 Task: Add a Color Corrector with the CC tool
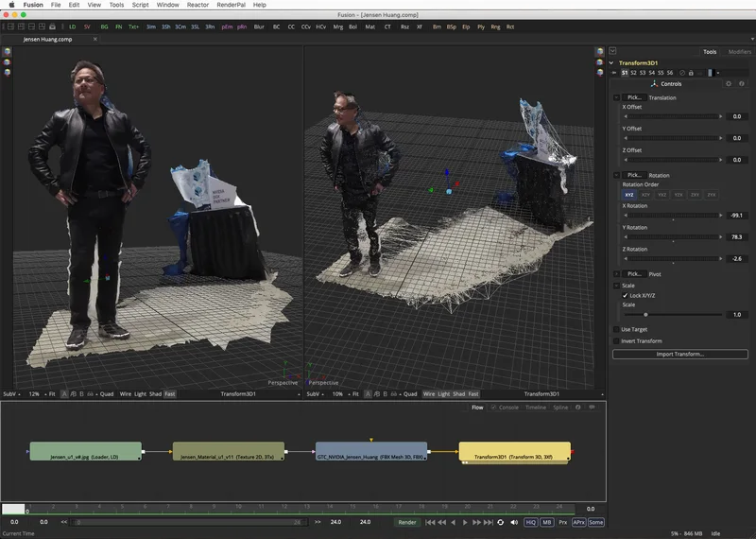click(291, 27)
